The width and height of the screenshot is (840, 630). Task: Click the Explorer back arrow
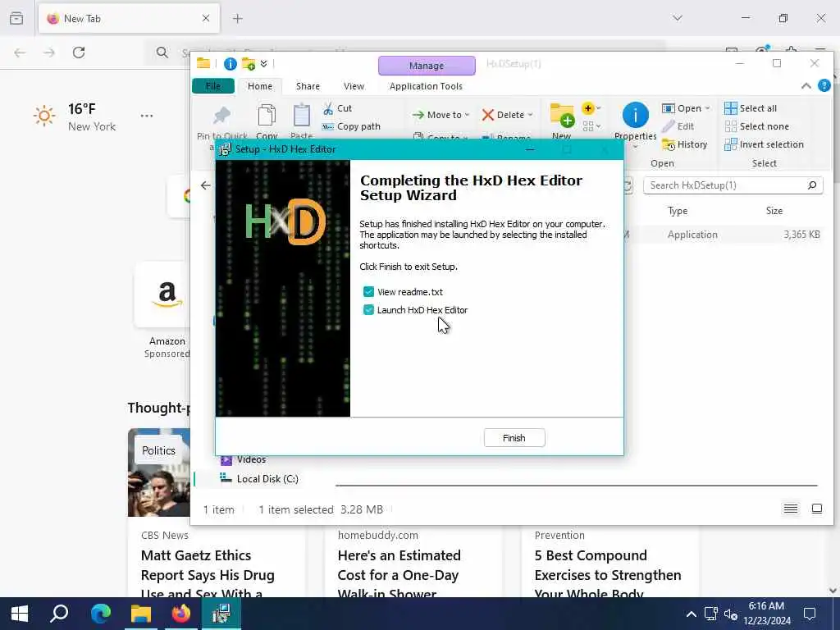coord(206,185)
